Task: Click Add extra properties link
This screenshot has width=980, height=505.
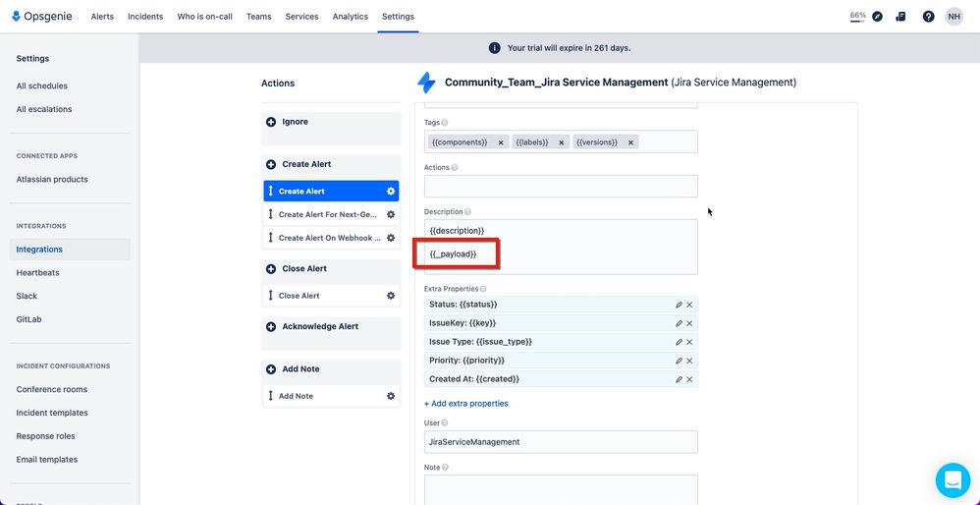Action: 466,404
